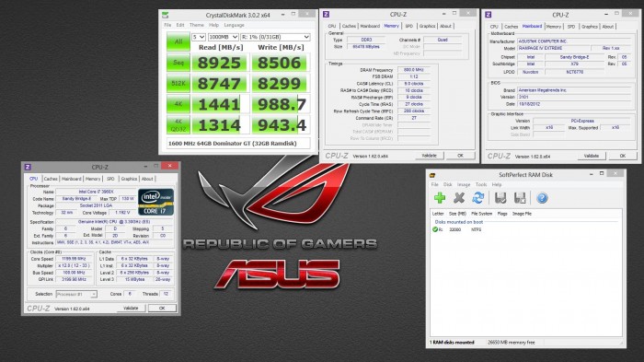Start the Seq benchmark test
The width and height of the screenshot is (644, 362).
178,63
